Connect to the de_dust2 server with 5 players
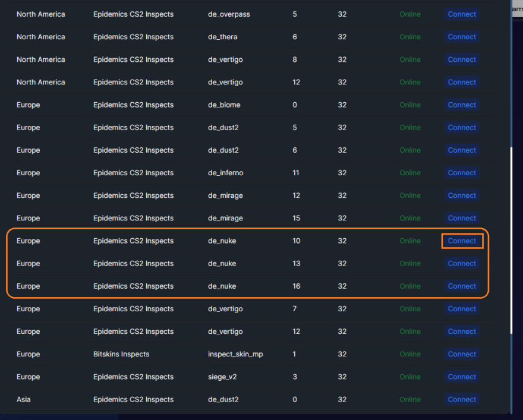 coord(462,127)
